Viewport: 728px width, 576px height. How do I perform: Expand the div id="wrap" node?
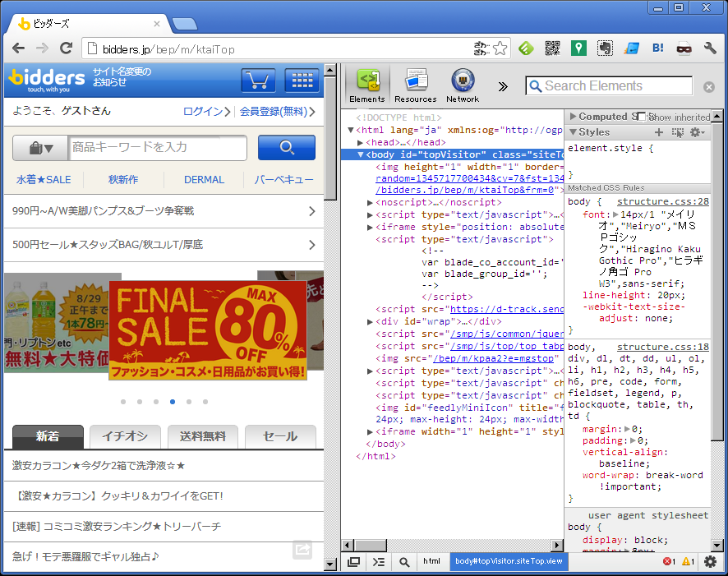(x=370, y=321)
